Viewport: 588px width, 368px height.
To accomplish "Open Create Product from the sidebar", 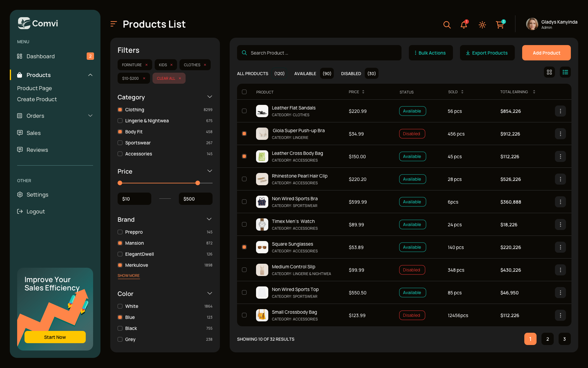I will 37,99.
